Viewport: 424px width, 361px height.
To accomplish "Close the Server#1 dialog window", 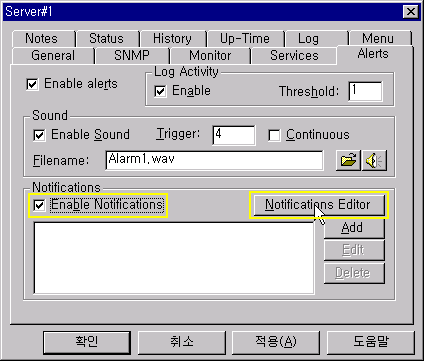I will click(x=411, y=12).
